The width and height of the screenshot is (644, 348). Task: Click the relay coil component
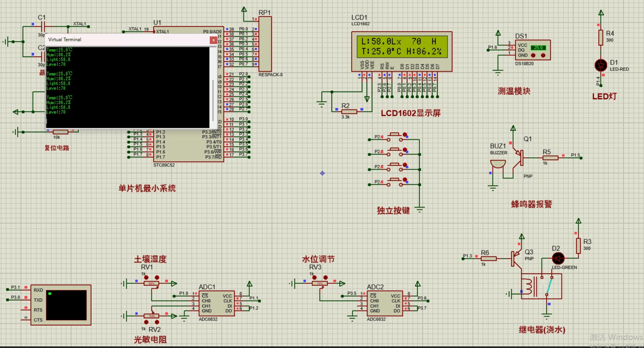[529, 286]
